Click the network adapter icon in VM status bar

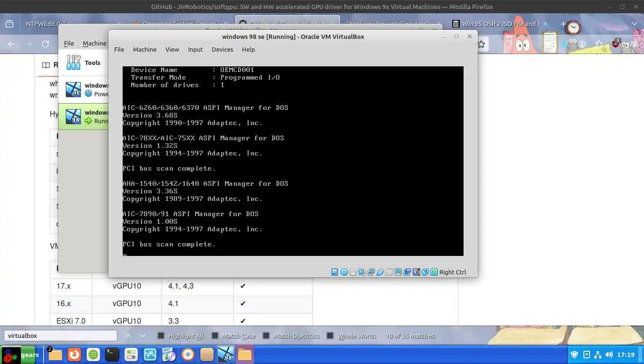click(x=371, y=272)
